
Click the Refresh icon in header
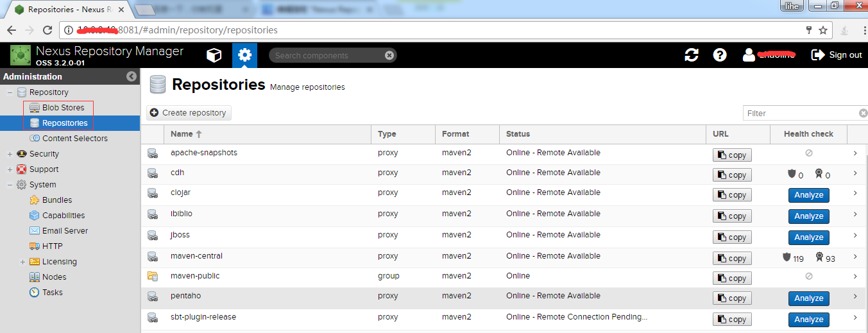(x=692, y=55)
